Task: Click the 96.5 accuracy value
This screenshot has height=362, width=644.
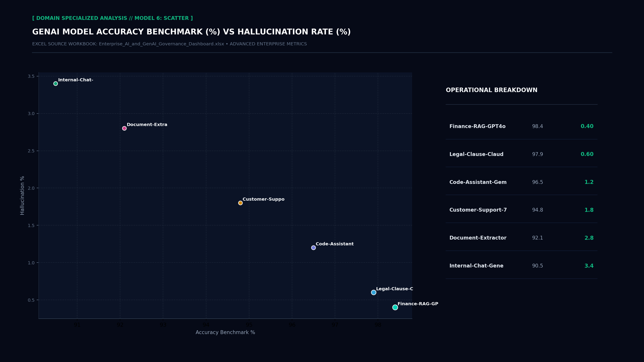Action: click(538, 182)
